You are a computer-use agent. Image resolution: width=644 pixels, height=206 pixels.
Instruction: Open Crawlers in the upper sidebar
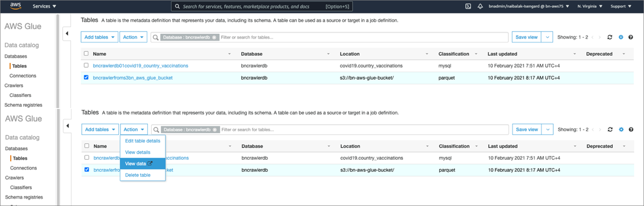click(x=14, y=85)
